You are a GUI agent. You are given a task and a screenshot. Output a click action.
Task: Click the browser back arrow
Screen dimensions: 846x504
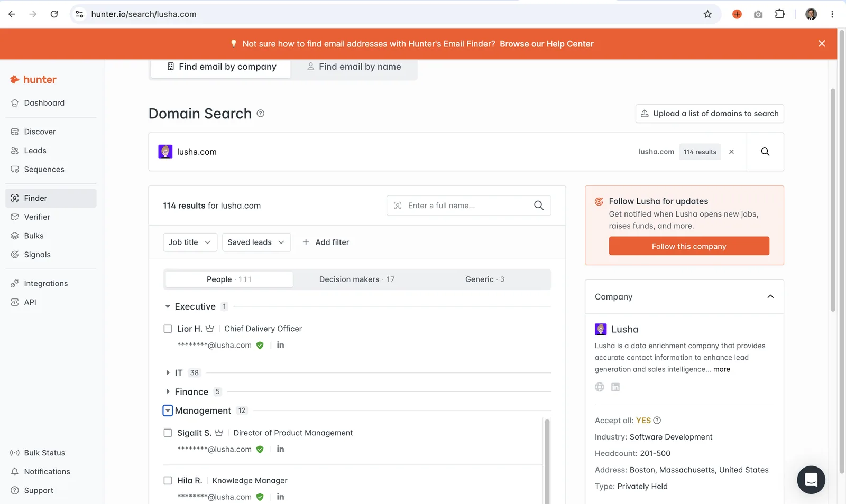(x=12, y=14)
